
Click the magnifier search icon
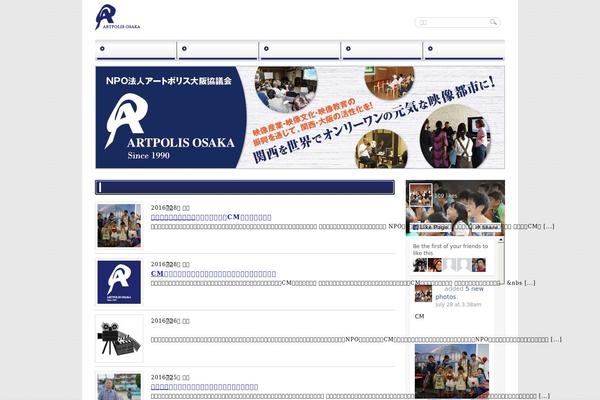[x=493, y=22]
